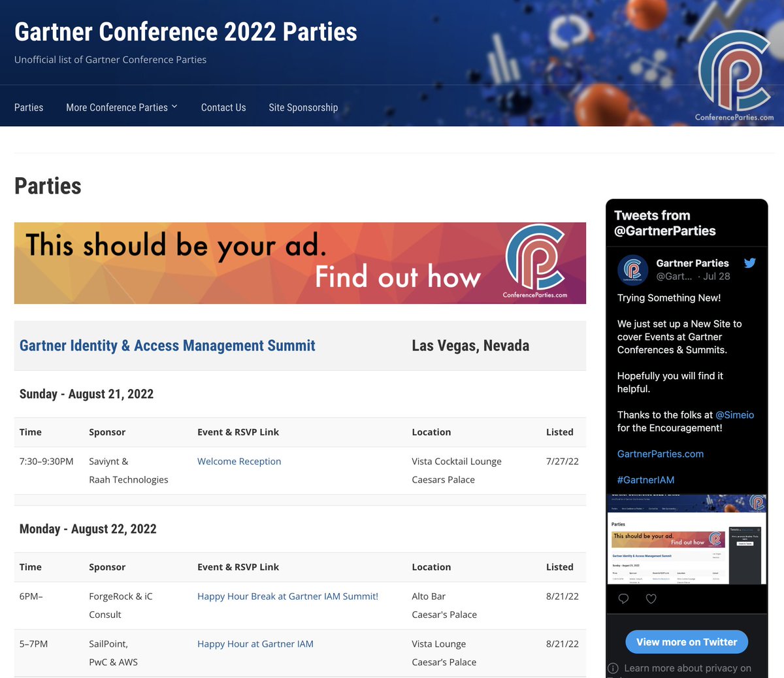Go to Contact Us page

coord(223,107)
